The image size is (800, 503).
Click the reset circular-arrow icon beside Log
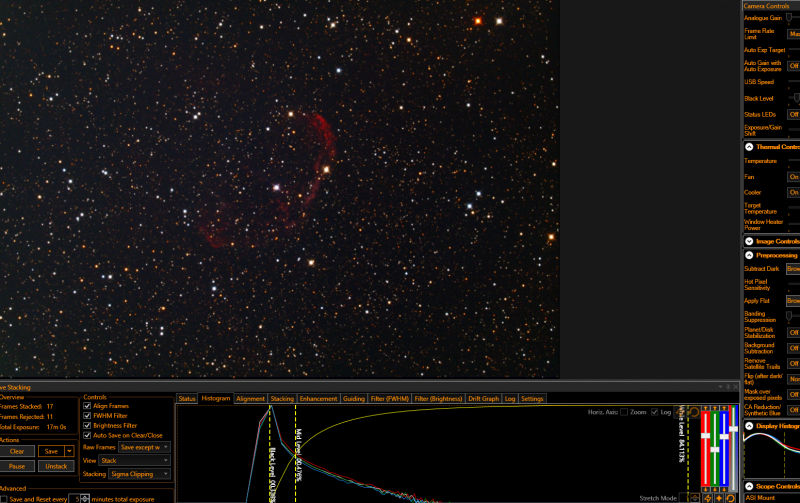(694, 412)
